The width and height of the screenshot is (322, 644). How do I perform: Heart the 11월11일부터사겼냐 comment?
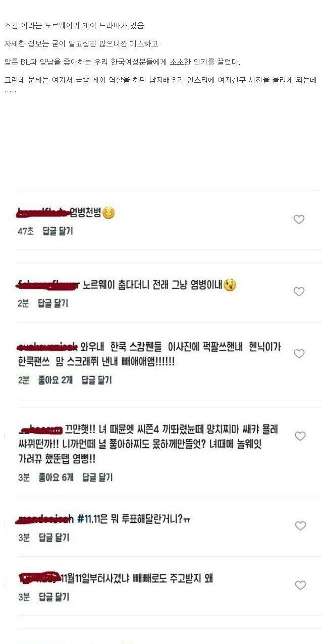[x=300, y=585]
